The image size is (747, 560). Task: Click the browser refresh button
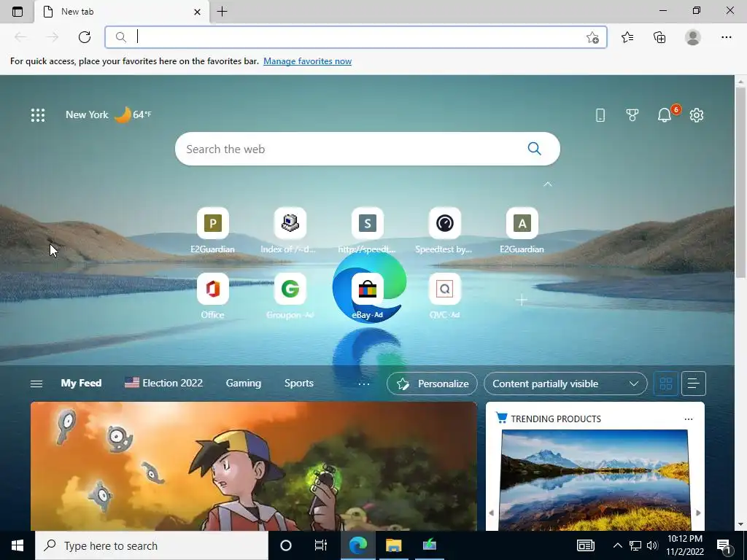point(85,37)
